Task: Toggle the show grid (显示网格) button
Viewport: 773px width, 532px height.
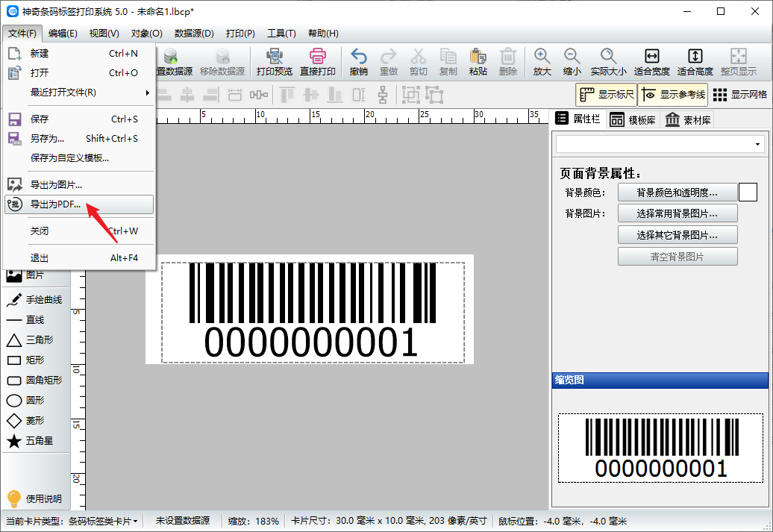Action: pos(739,94)
